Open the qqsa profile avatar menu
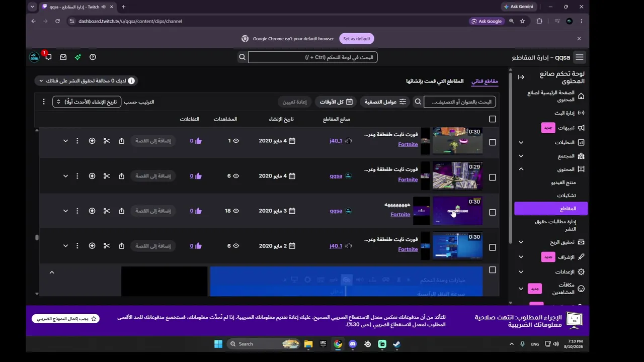Screen dimensions: 644x362 pyautogui.click(x=34, y=57)
